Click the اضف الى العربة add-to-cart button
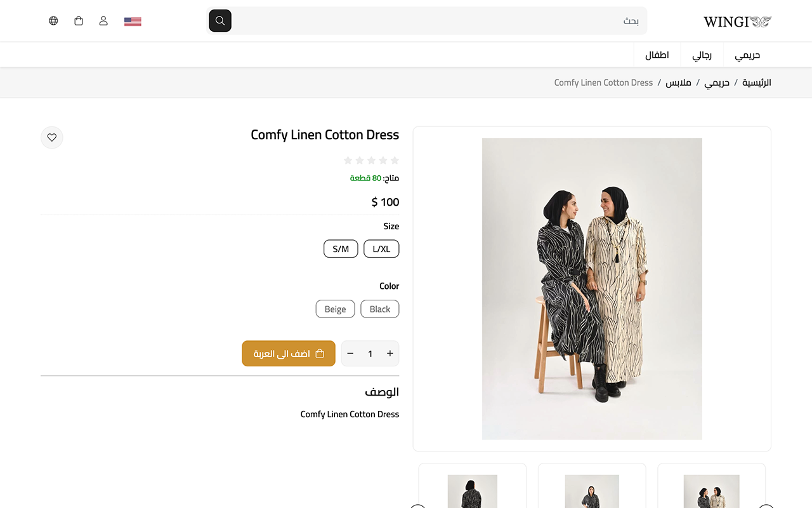 [x=289, y=354]
